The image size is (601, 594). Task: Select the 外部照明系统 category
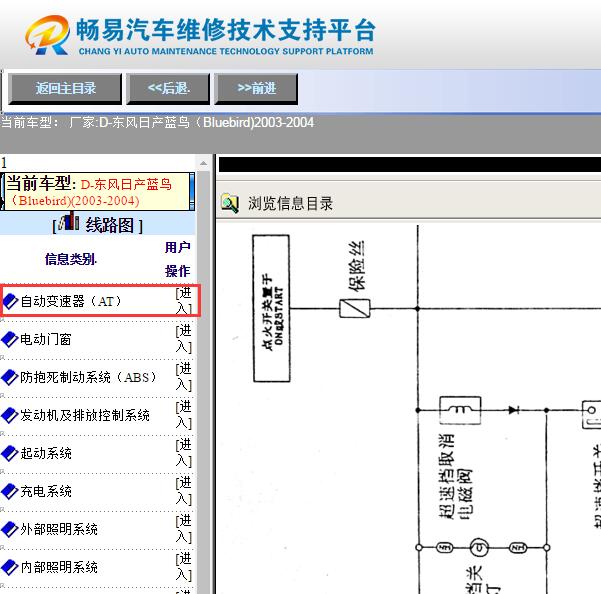[x=59, y=529]
